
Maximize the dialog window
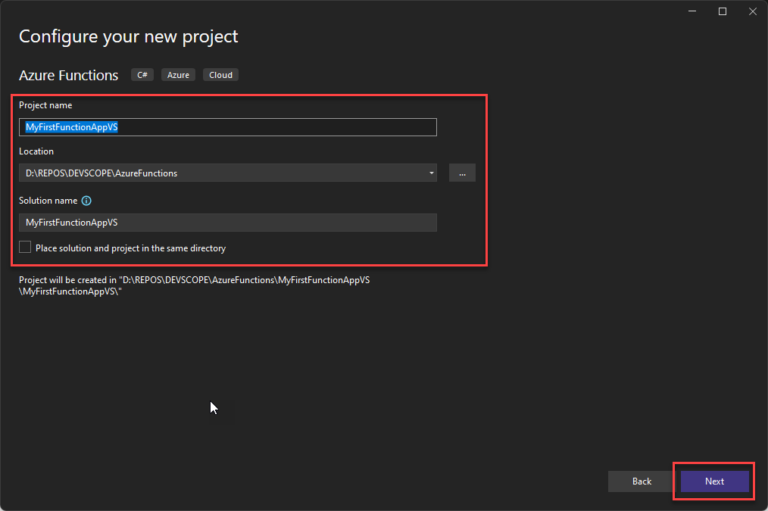coord(722,11)
